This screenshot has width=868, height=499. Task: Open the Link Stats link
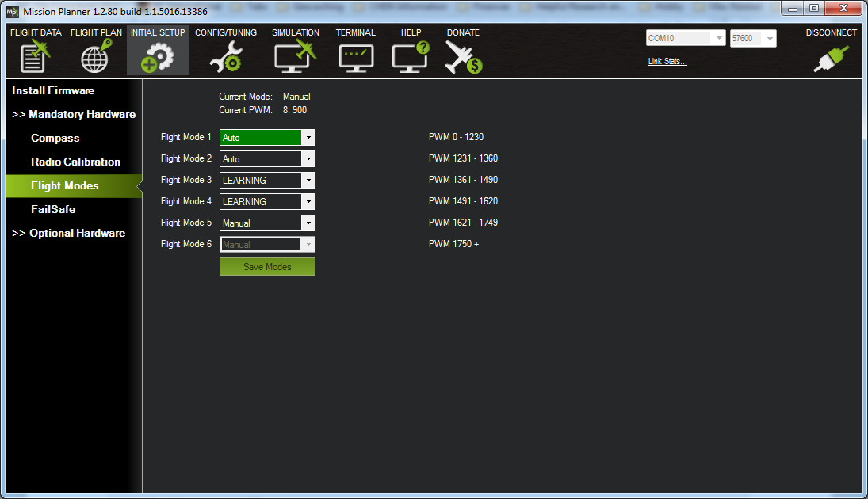click(x=667, y=62)
